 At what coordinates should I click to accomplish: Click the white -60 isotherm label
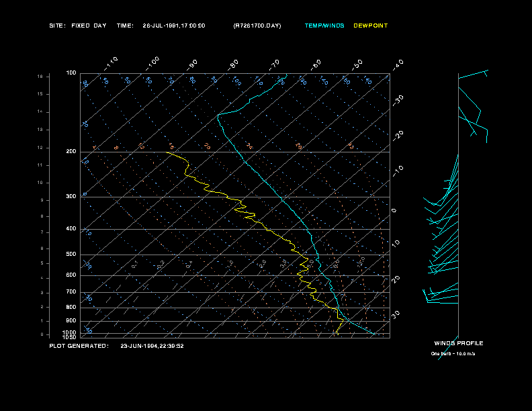tap(316, 64)
